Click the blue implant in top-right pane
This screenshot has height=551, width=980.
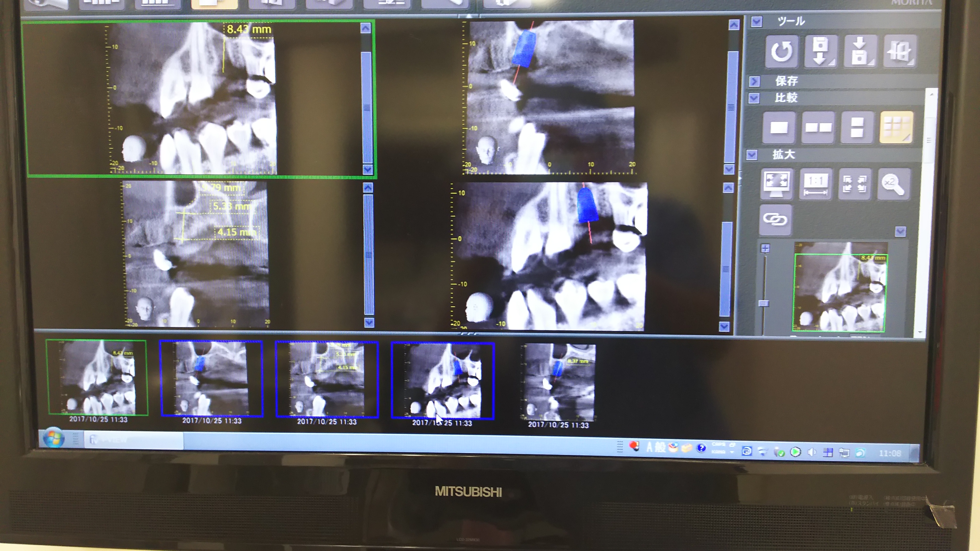tap(524, 49)
